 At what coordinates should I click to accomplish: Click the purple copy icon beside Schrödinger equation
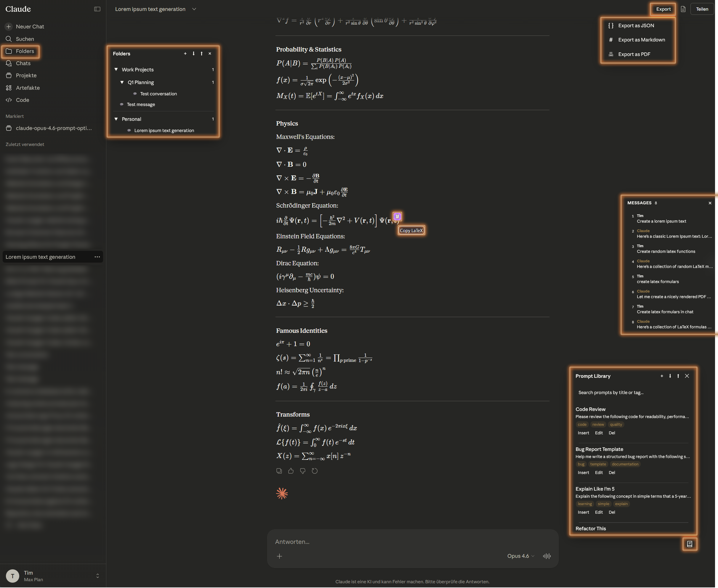point(397,216)
